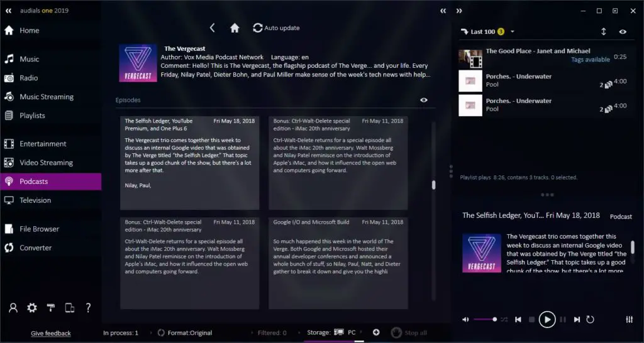
Task: Click the add storage plus icon
Action: (x=376, y=332)
